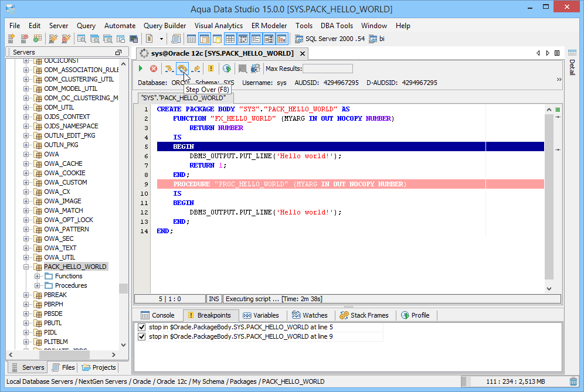
Task: Click the Detail panel label on the right
Action: pyautogui.click(x=572, y=67)
